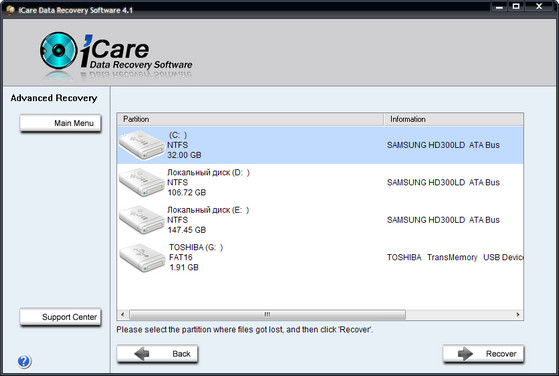Click the C: partition drive icon
The image size is (559, 376).
tap(142, 145)
